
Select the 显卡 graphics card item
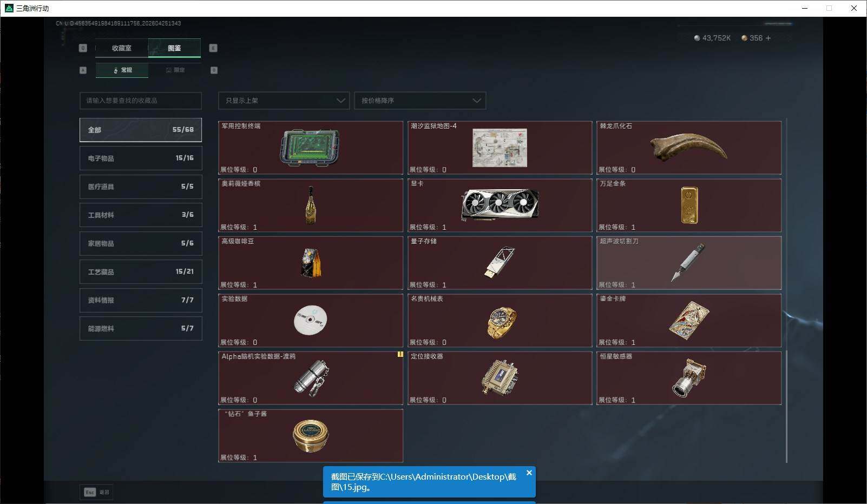[500, 205]
